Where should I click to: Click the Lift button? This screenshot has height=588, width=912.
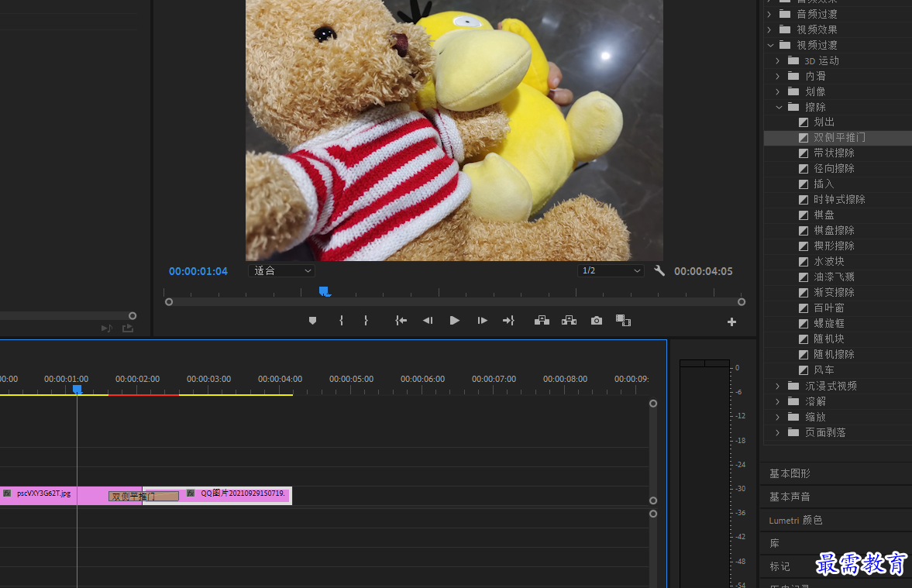click(x=542, y=321)
